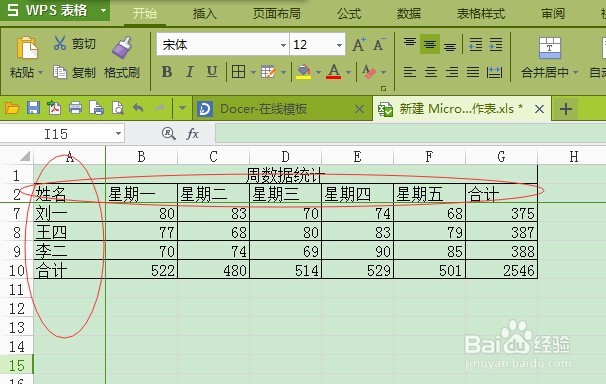Close the Docer-在线模板 tab
Screen dimensions: 606x384
pos(359,109)
